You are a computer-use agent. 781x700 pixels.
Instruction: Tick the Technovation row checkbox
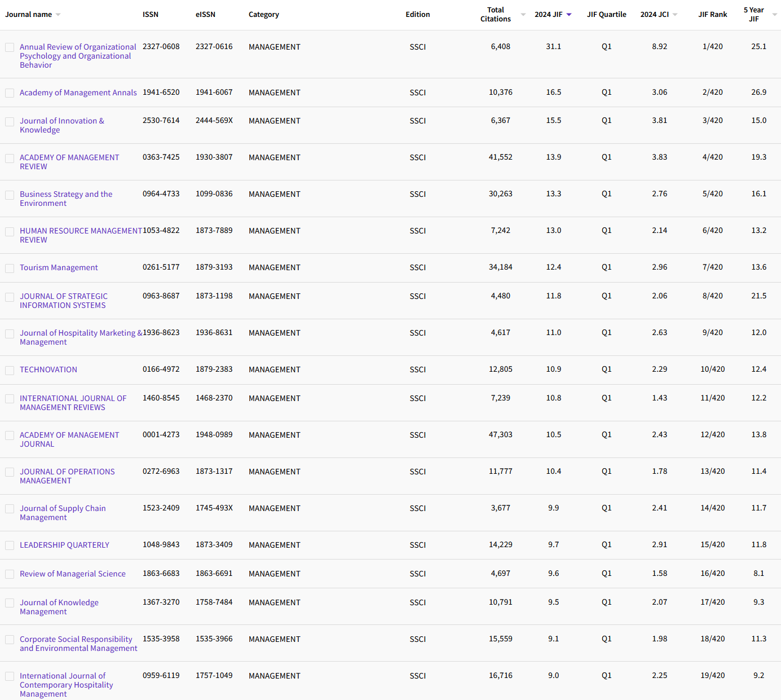pyautogui.click(x=10, y=371)
